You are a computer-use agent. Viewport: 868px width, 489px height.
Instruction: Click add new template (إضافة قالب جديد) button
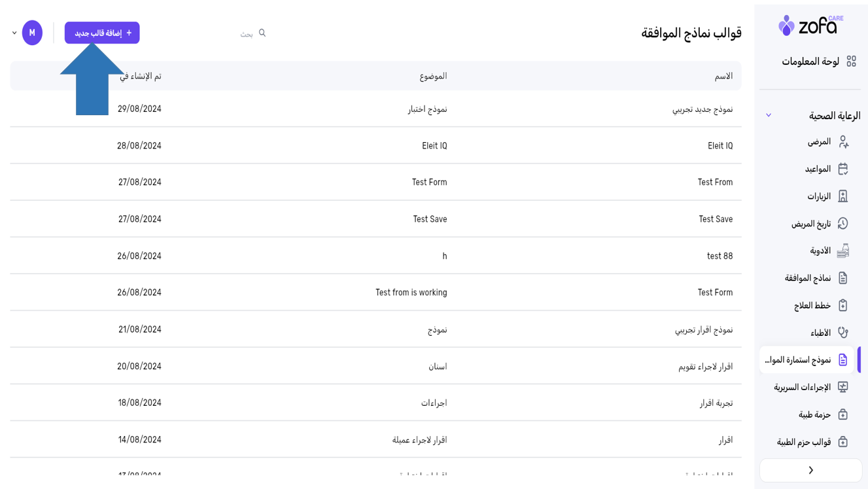coord(102,33)
